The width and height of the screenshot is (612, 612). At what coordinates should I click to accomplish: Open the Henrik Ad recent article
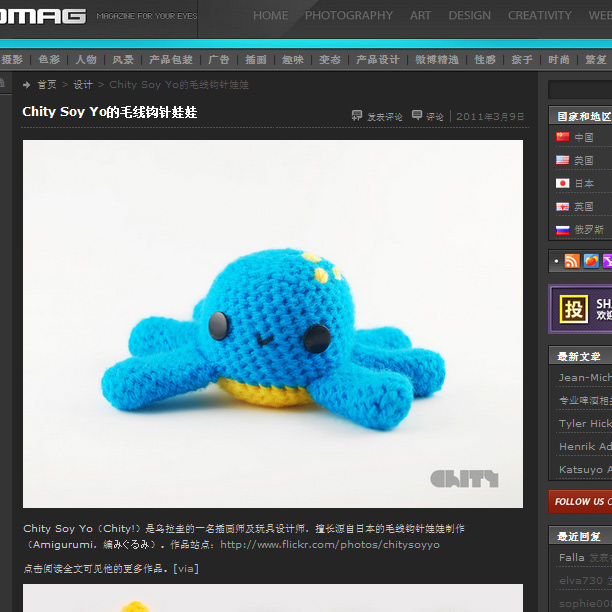[585, 447]
